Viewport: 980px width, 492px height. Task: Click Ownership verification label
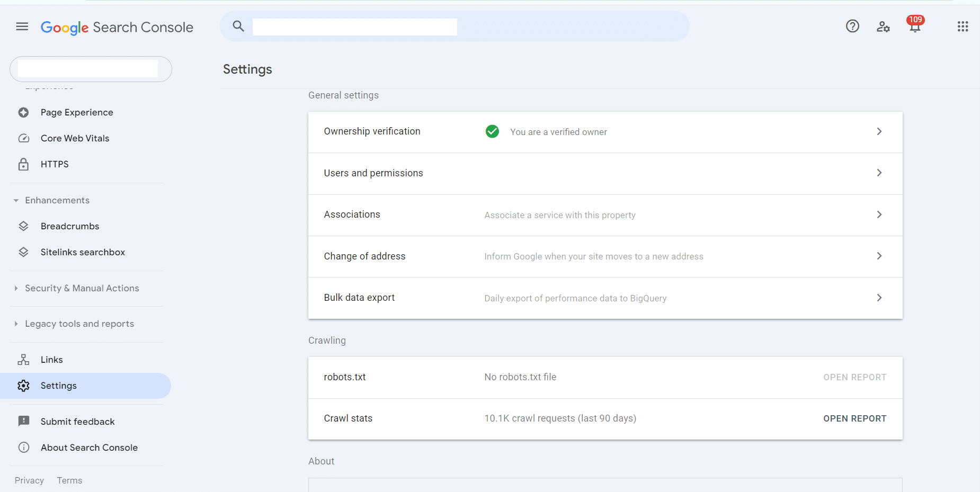tap(372, 131)
